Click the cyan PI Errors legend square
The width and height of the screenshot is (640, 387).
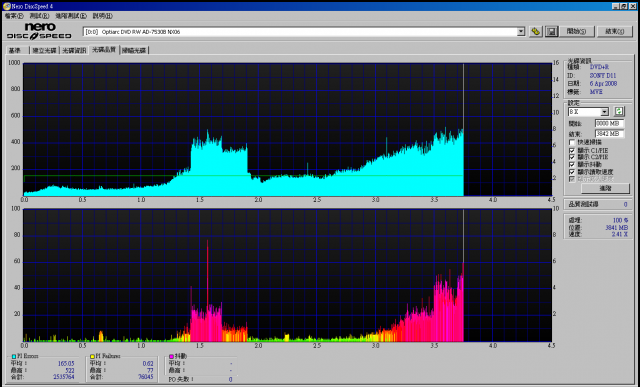(x=14, y=356)
